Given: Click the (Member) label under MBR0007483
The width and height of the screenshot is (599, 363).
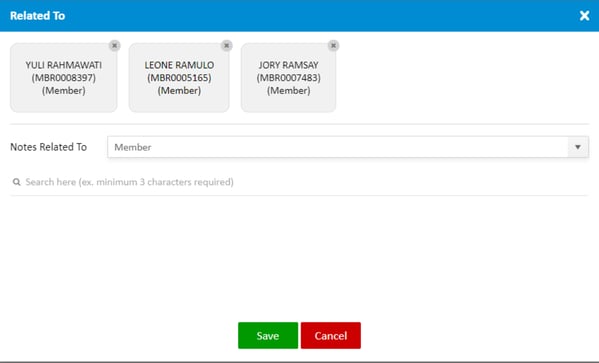Looking at the screenshot, I should (x=288, y=91).
